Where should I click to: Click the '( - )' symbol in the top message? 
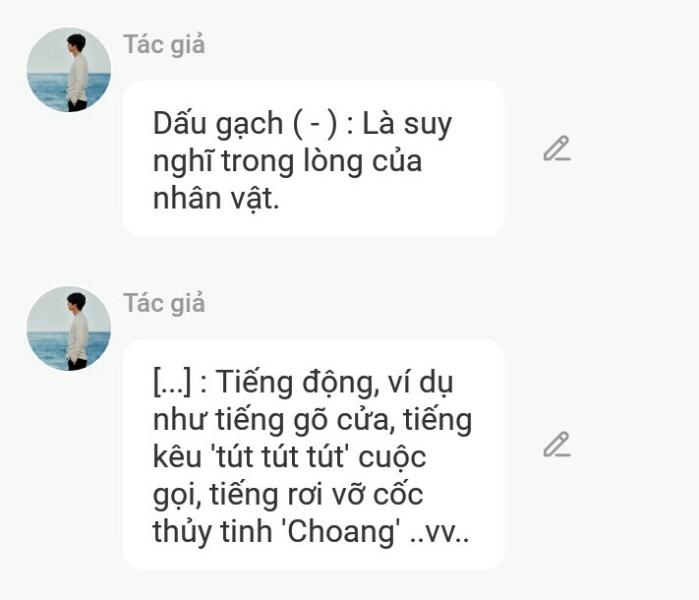[315, 123]
